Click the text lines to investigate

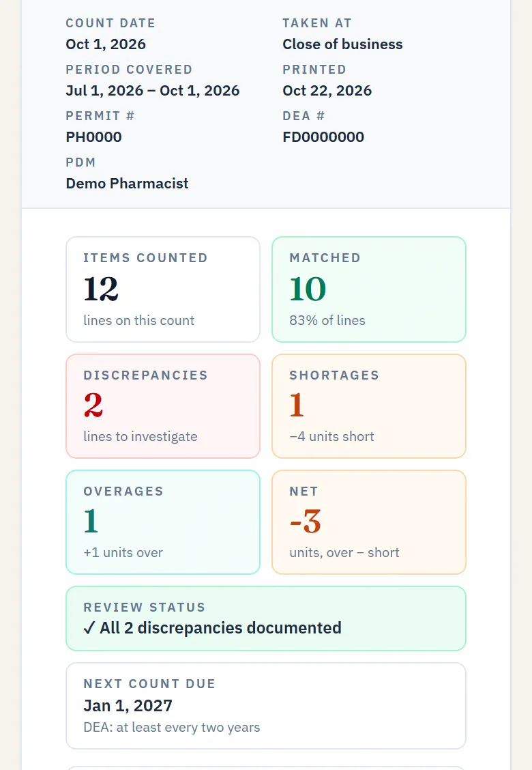point(141,437)
